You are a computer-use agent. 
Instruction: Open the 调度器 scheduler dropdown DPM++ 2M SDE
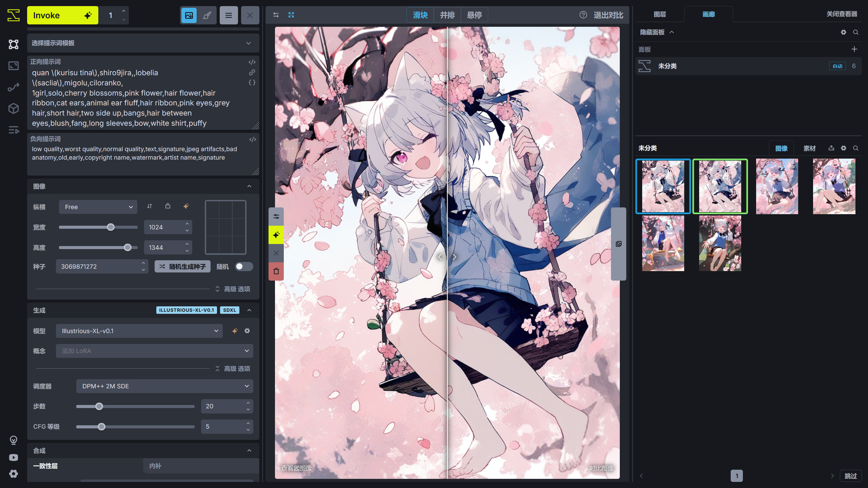point(164,386)
